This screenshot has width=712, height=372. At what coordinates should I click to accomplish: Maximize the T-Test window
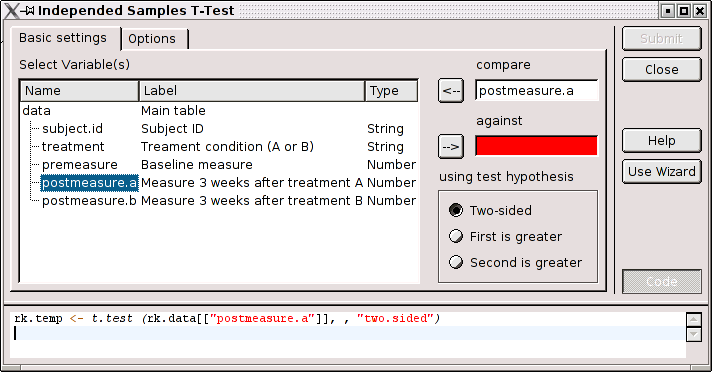tap(684, 10)
